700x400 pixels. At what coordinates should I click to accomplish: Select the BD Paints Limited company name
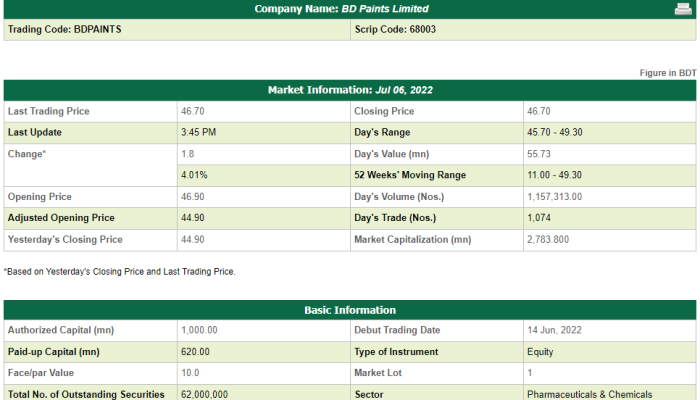pos(385,9)
